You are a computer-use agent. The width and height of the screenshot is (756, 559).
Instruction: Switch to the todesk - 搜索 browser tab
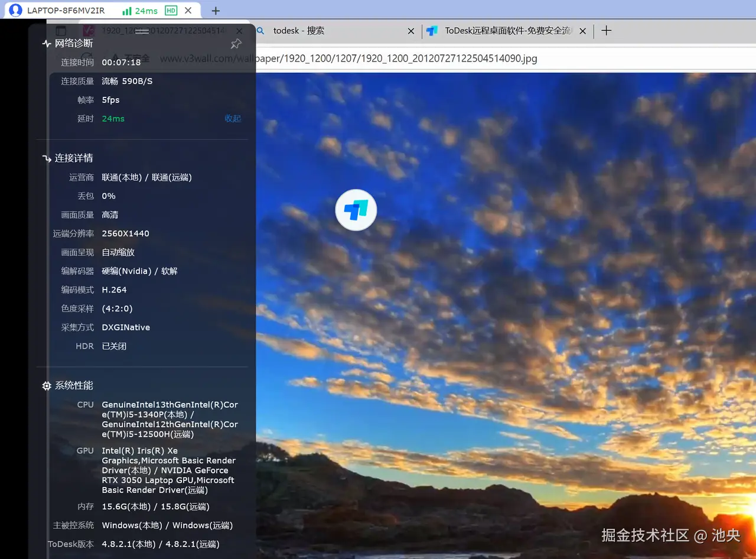298,31
